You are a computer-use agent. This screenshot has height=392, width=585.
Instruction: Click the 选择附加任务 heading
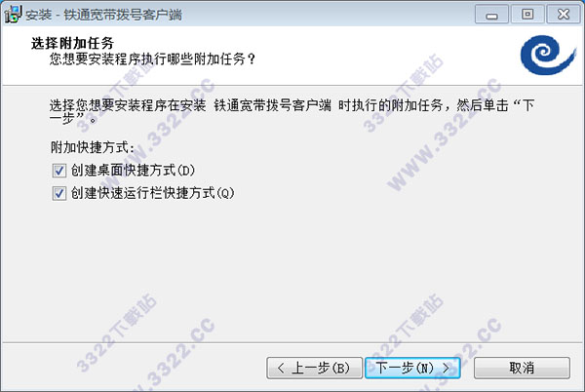(72, 43)
